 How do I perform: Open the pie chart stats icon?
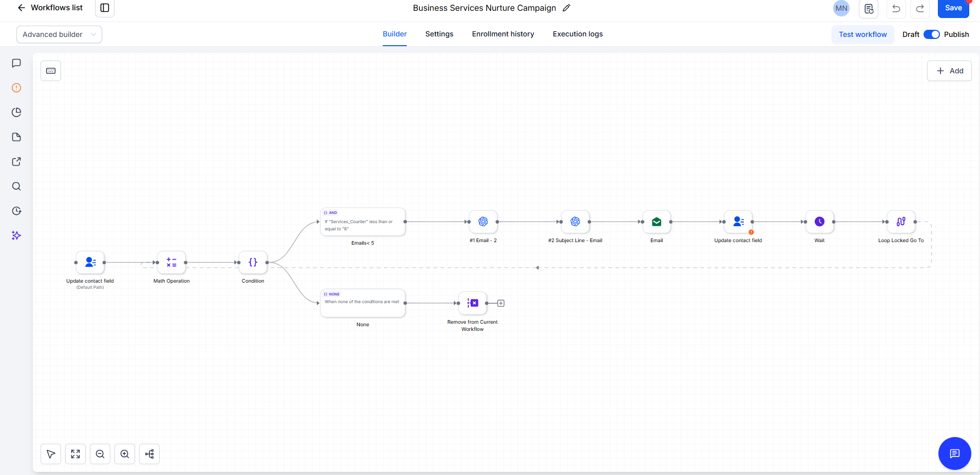[16, 112]
